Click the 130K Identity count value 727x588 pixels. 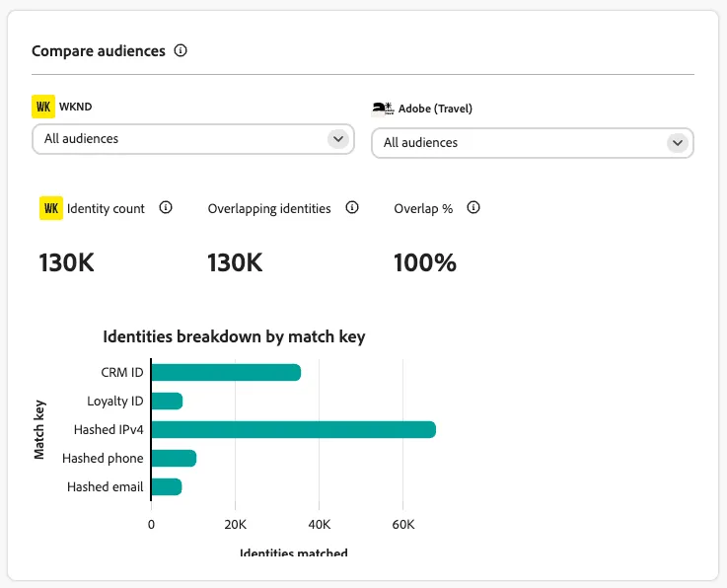66,262
